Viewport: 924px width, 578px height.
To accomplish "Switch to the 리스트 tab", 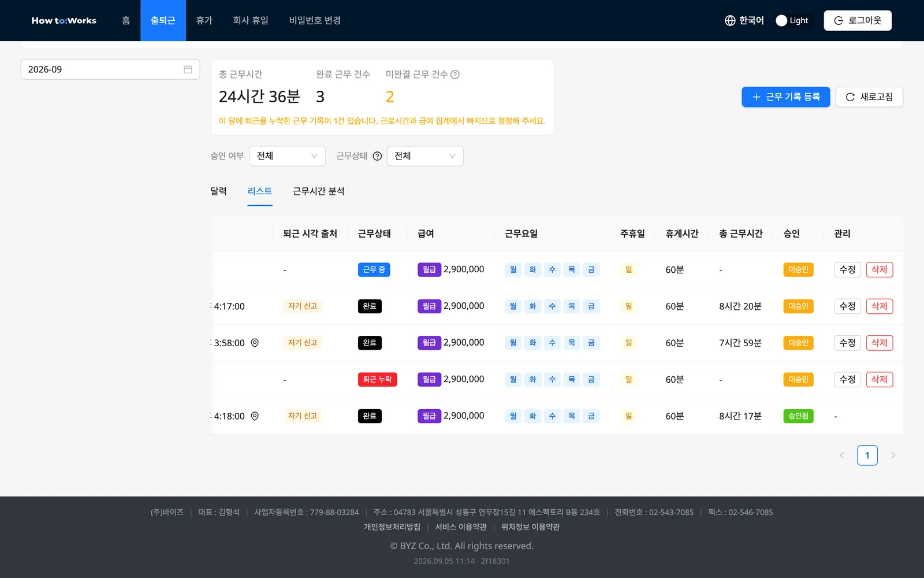I will (260, 191).
